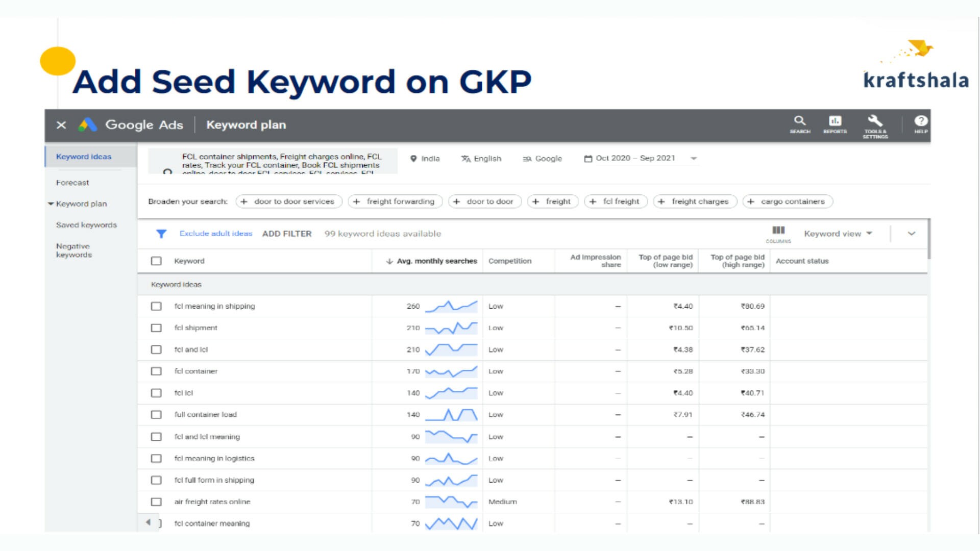
Task: Close the Keyword plan with X icon
Action: pos(61,125)
